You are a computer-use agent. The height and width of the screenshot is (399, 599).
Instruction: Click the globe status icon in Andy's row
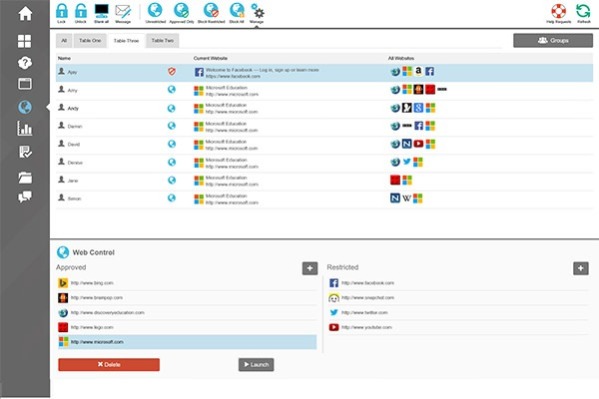tap(172, 108)
